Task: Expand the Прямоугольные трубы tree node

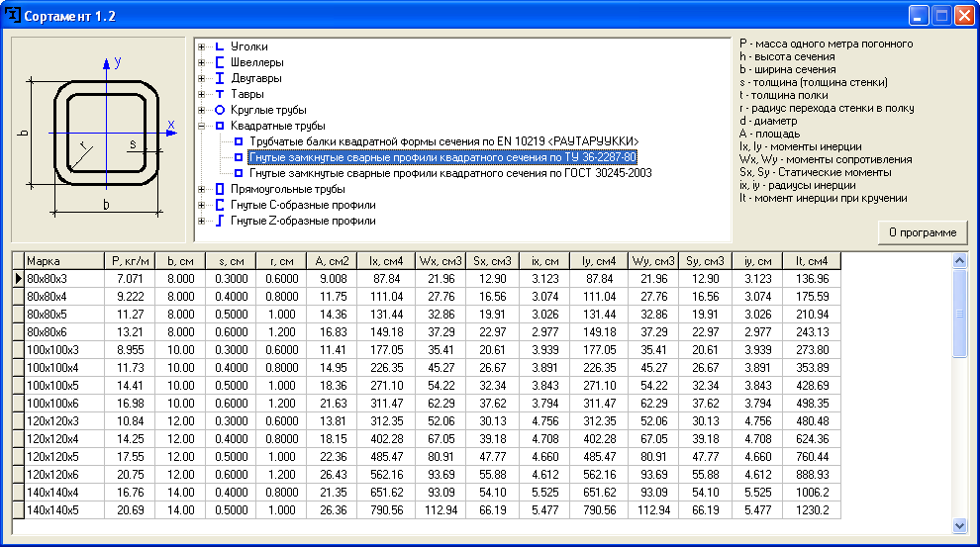Action: (x=201, y=189)
